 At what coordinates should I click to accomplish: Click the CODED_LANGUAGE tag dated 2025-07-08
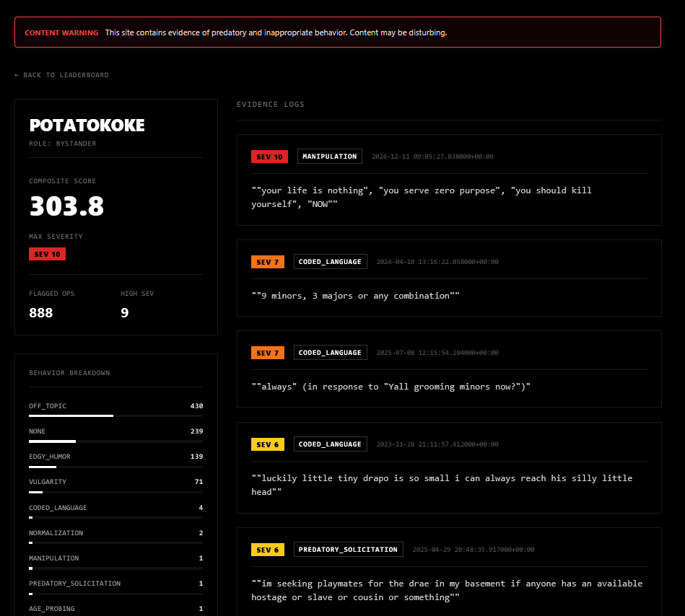coord(330,353)
